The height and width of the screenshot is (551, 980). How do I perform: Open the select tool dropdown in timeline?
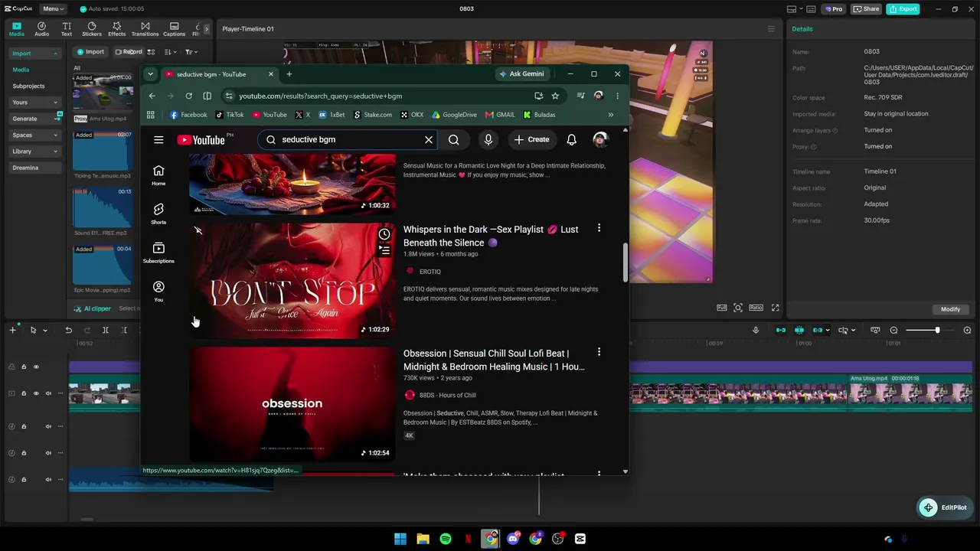click(x=45, y=330)
